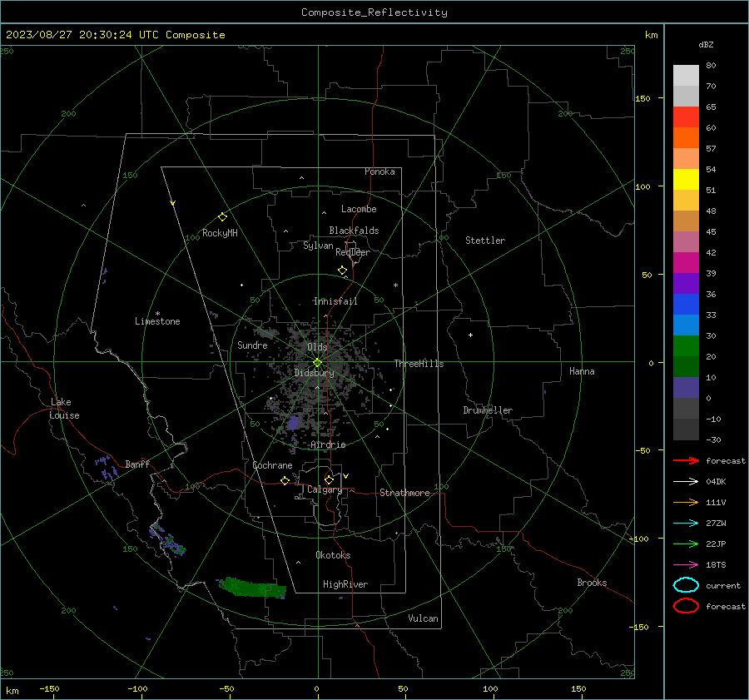Click the dBZ scale heading
749x700 pixels.
coord(706,44)
